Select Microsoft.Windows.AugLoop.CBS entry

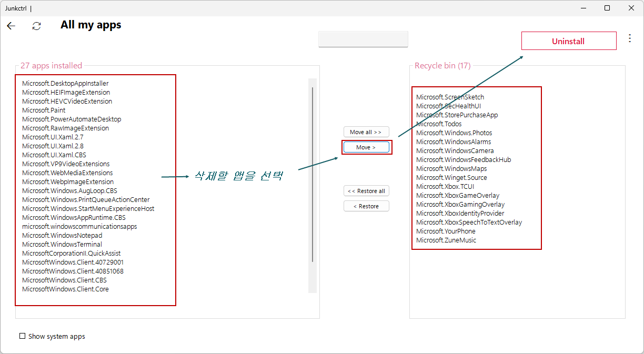[x=69, y=191]
